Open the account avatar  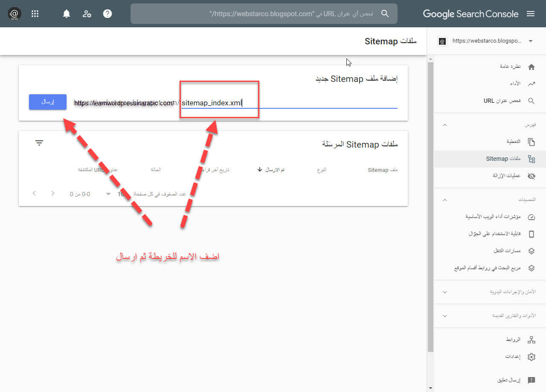[15, 14]
